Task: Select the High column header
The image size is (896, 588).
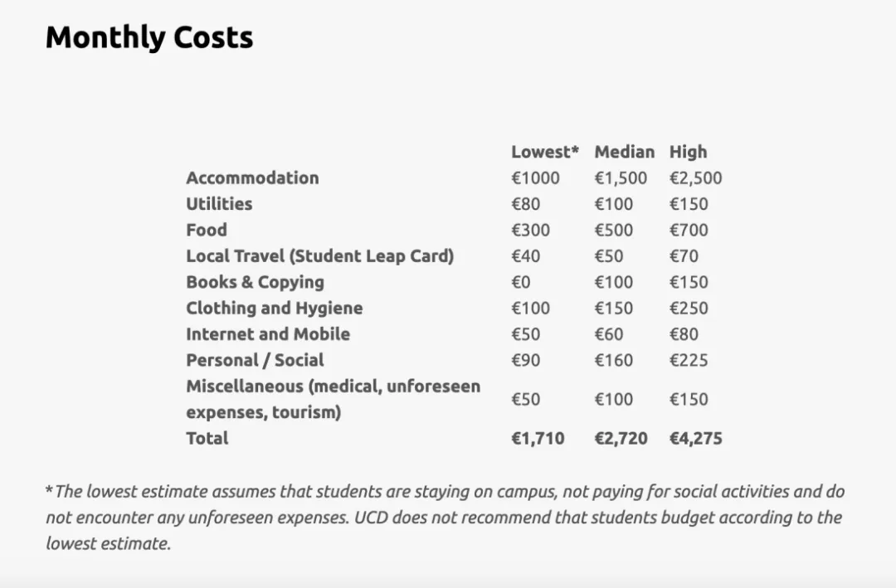Action: (688, 152)
